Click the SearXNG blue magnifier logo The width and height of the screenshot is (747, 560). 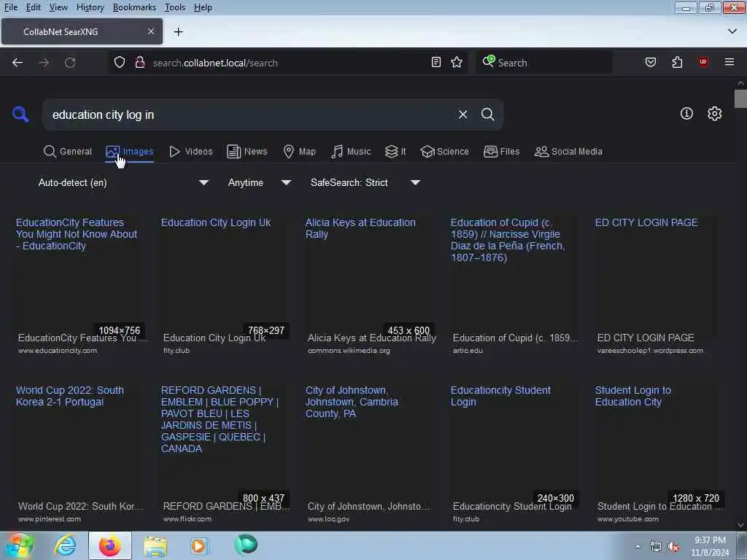[20, 114]
